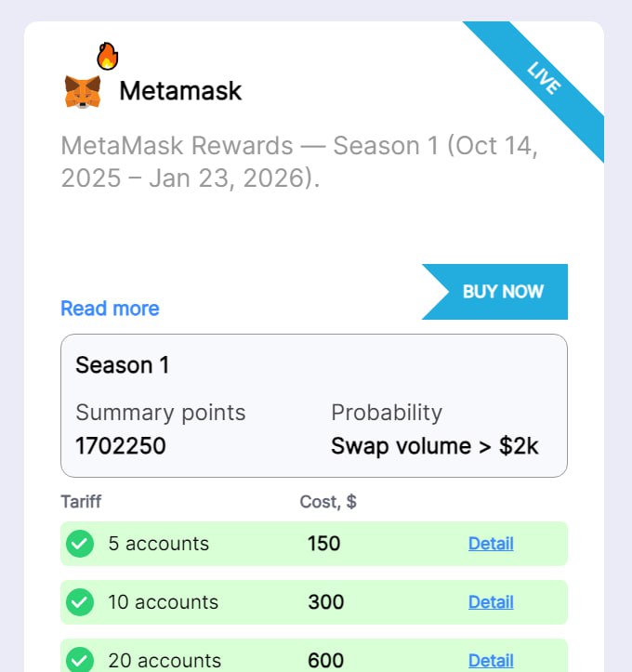Click the Cost, $ column header
The height and width of the screenshot is (672, 632).
click(328, 502)
